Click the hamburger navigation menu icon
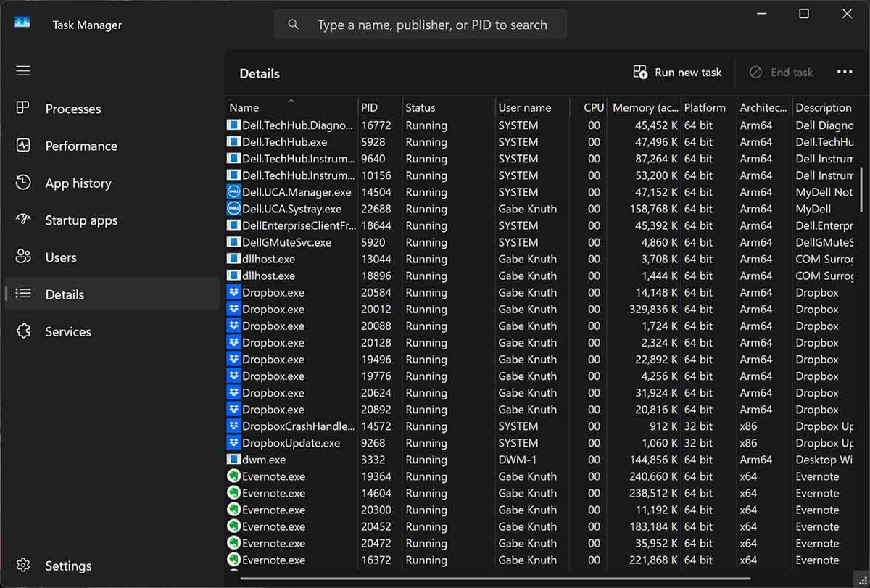 click(x=23, y=70)
